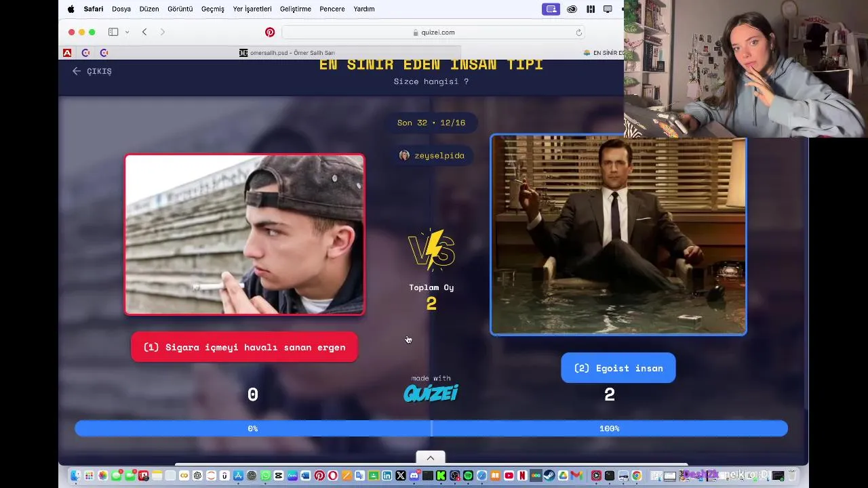Open the pinned Adobe tab
Viewport: 868px width, 488px height.
[67, 52]
